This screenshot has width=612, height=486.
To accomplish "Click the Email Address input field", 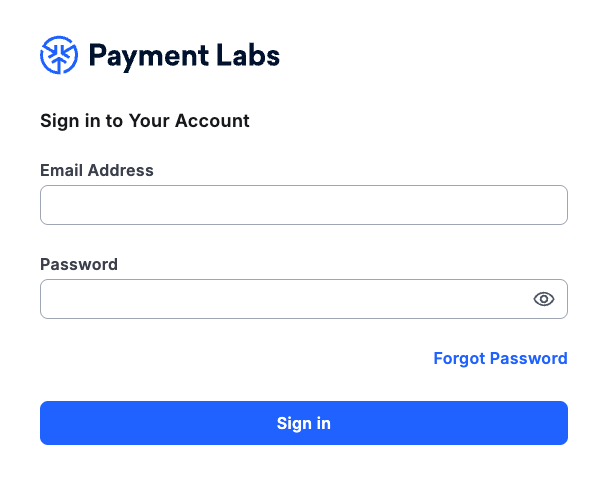I will click(x=304, y=205).
